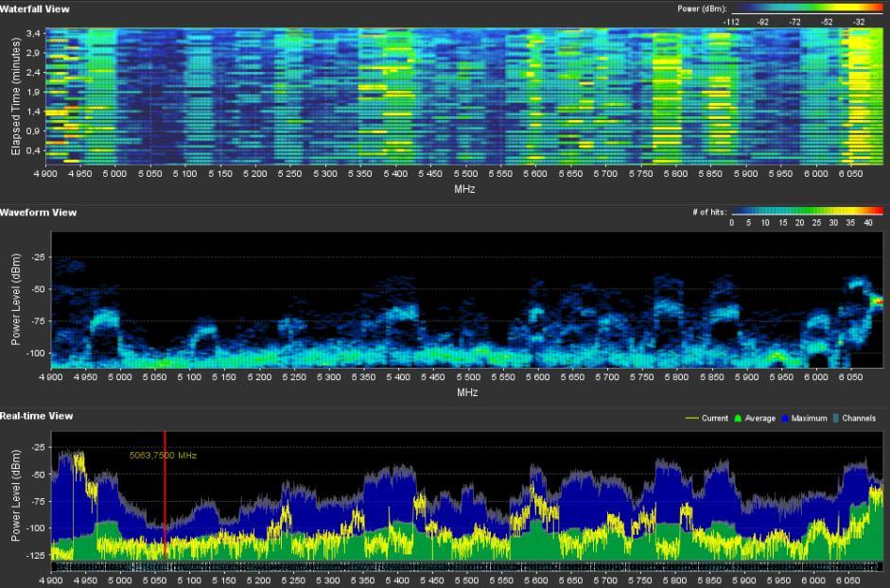Click Power Level axis label in Real-time View
This screenshot has width=890, height=588.
(17, 497)
